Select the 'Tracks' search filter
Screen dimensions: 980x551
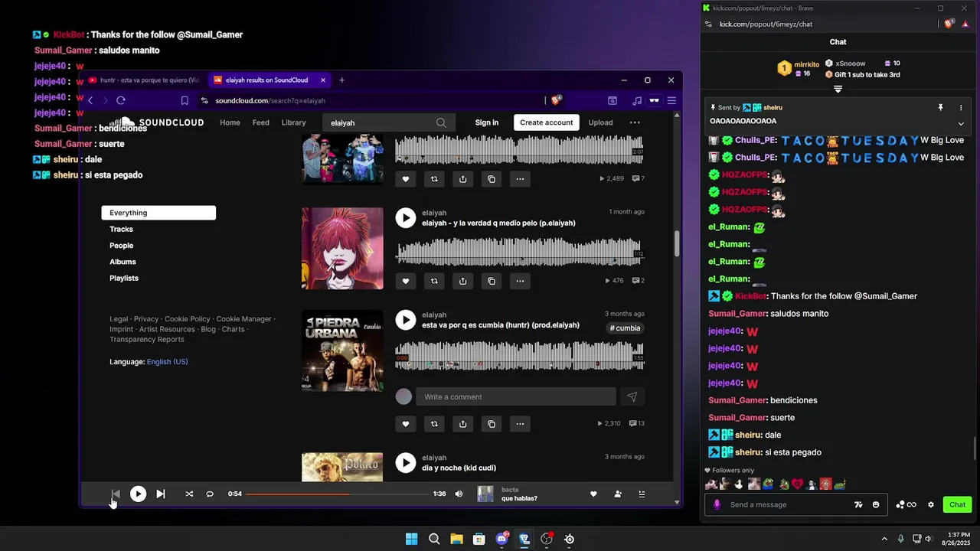point(121,229)
